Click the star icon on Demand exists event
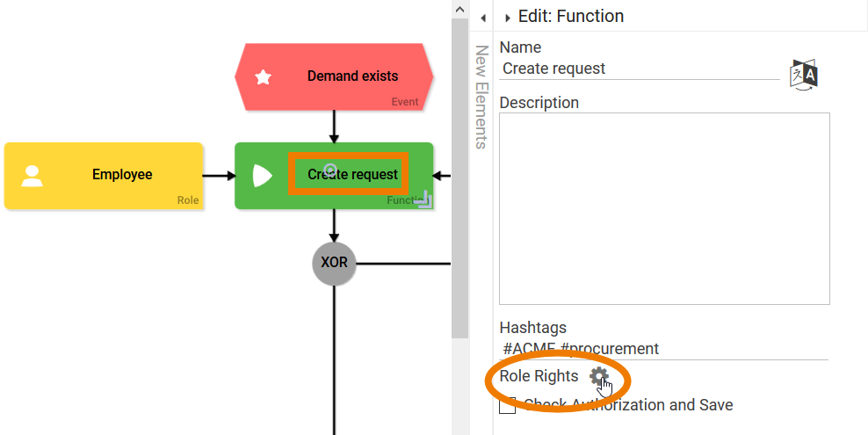This screenshot has width=868, height=435. pyautogui.click(x=263, y=77)
